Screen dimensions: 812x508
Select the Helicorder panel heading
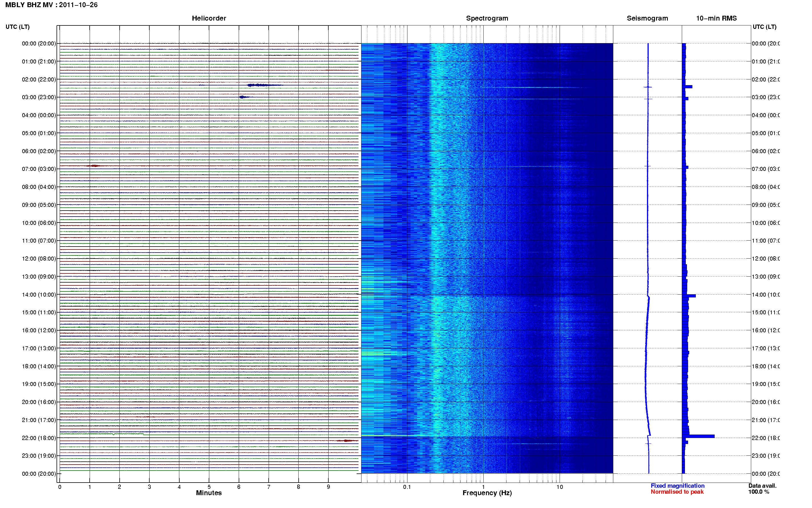(x=209, y=19)
